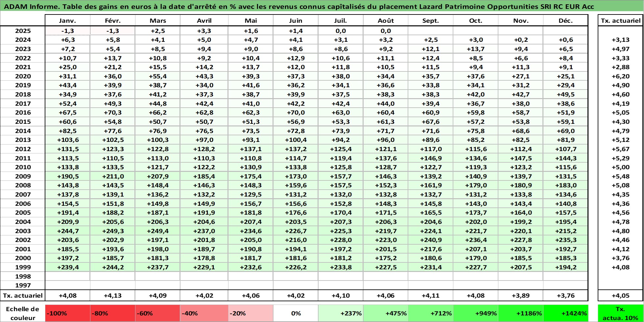Image resolution: width=644 pixels, height=322 pixels.
Task: Select the 1998 row label
Action: [x=23, y=277]
